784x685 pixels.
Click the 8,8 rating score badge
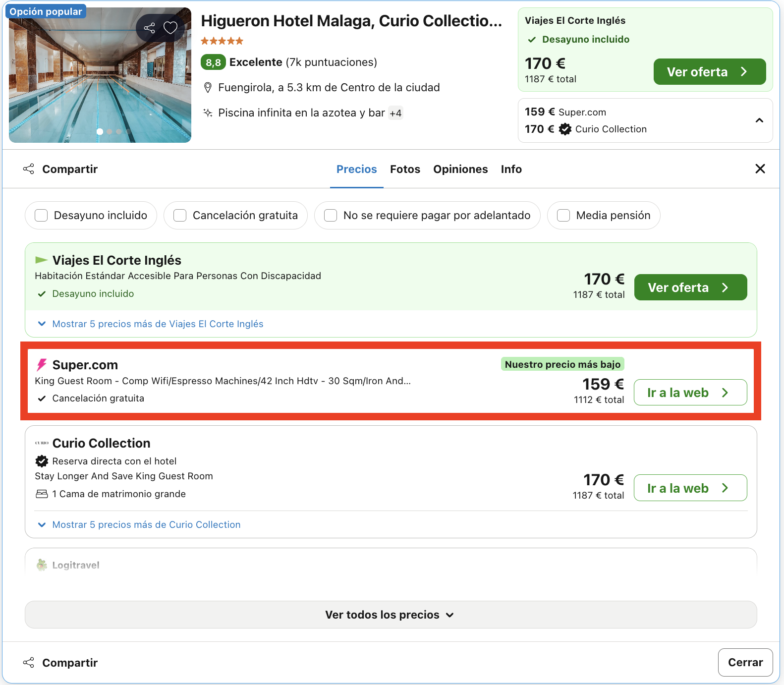(213, 62)
